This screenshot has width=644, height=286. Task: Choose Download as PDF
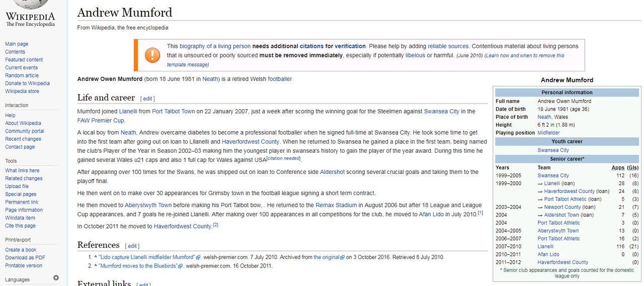[25, 258]
